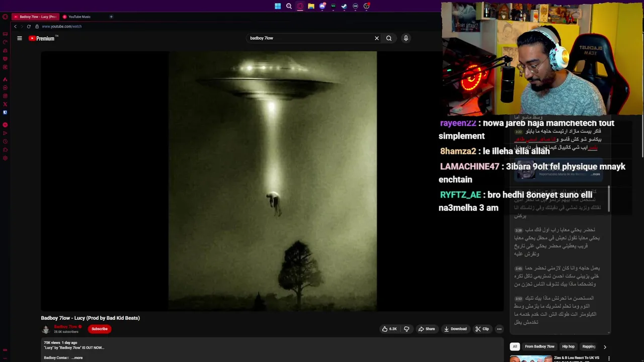
Task: Show more filter chips with arrow
Action: tap(605, 346)
